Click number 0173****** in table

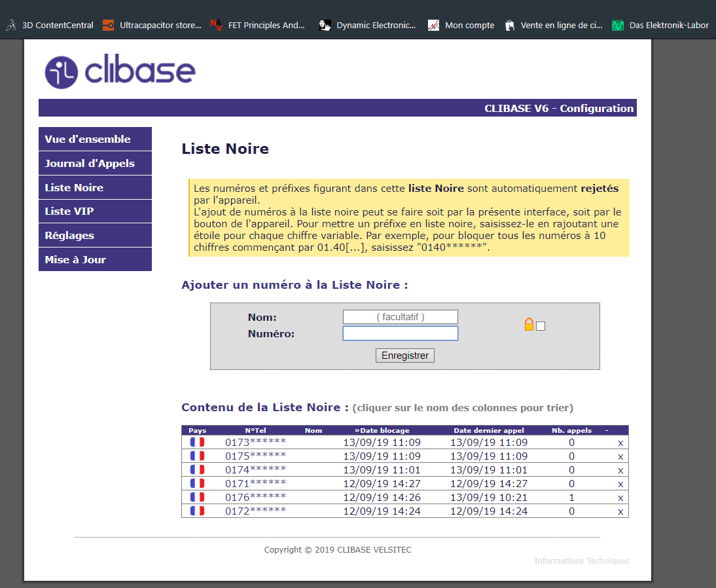point(255,442)
